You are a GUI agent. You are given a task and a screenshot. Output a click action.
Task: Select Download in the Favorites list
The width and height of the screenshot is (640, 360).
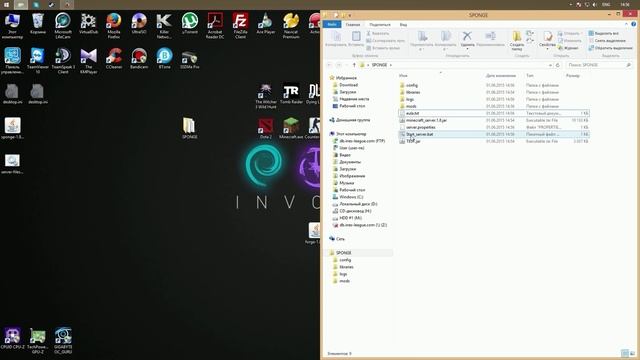pyautogui.click(x=348, y=85)
